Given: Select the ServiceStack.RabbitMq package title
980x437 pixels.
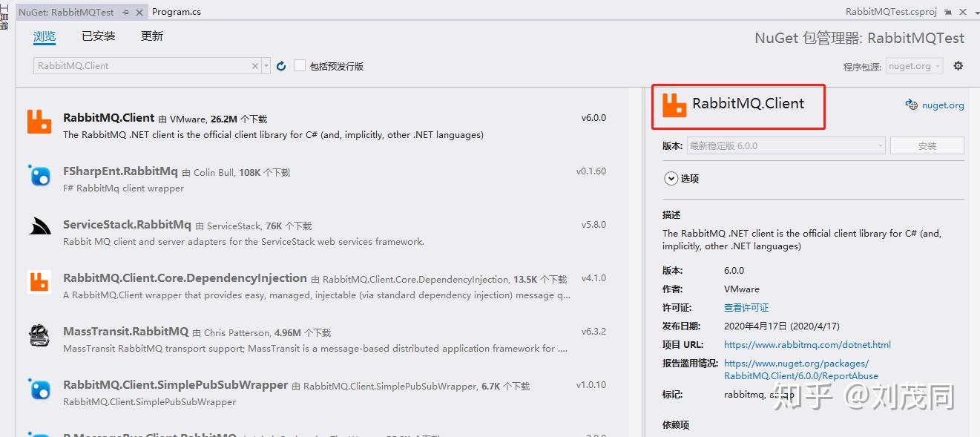Looking at the screenshot, I should pyautogui.click(x=127, y=225).
